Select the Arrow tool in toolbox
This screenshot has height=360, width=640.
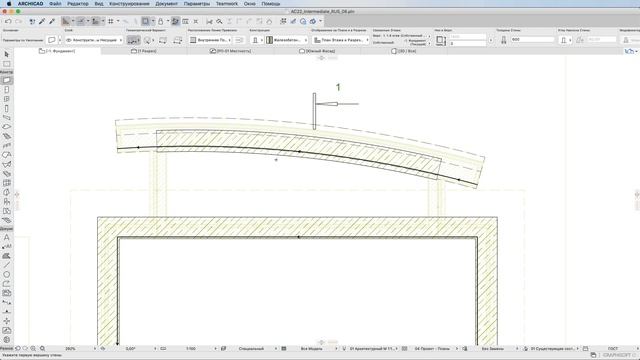7,54
